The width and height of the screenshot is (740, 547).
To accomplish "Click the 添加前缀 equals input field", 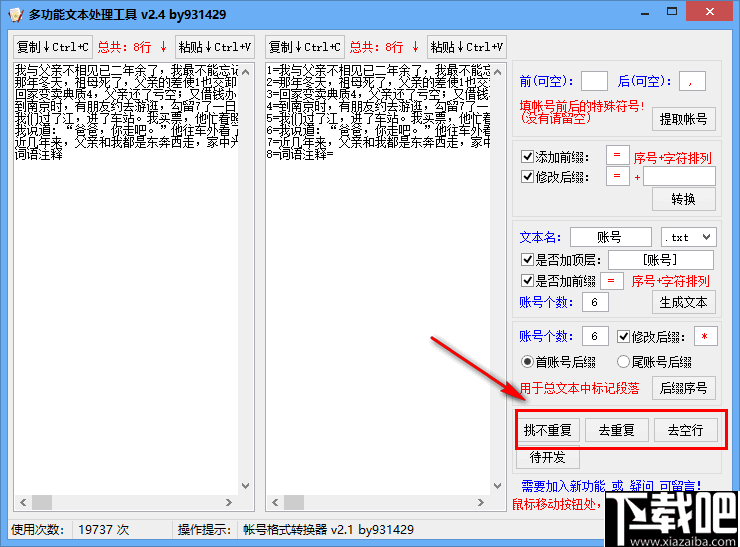I will [617, 156].
